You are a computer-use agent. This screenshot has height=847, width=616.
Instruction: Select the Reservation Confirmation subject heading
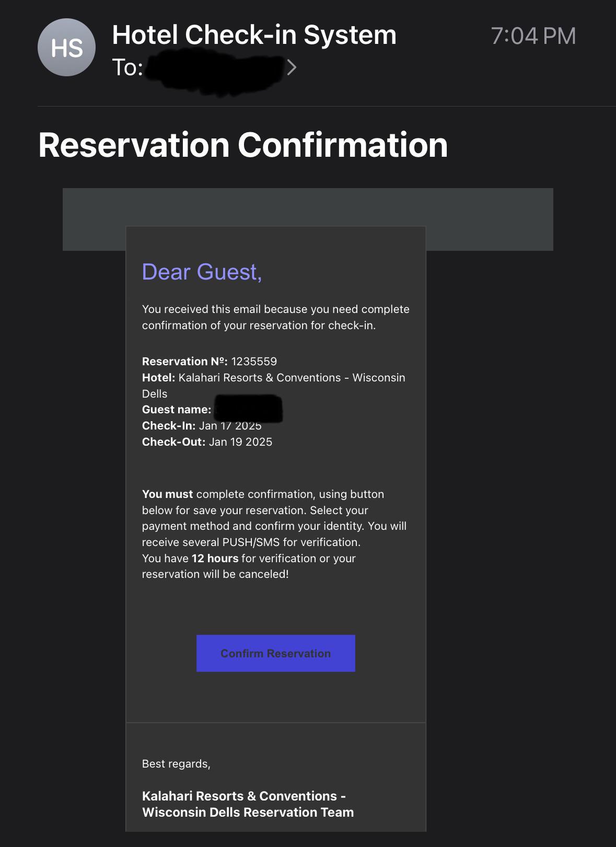(x=242, y=145)
